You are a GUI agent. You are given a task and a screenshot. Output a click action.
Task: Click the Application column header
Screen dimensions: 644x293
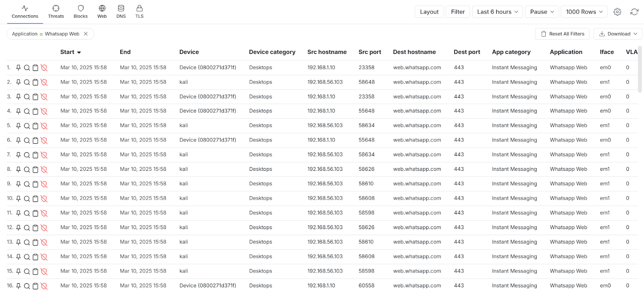566,52
